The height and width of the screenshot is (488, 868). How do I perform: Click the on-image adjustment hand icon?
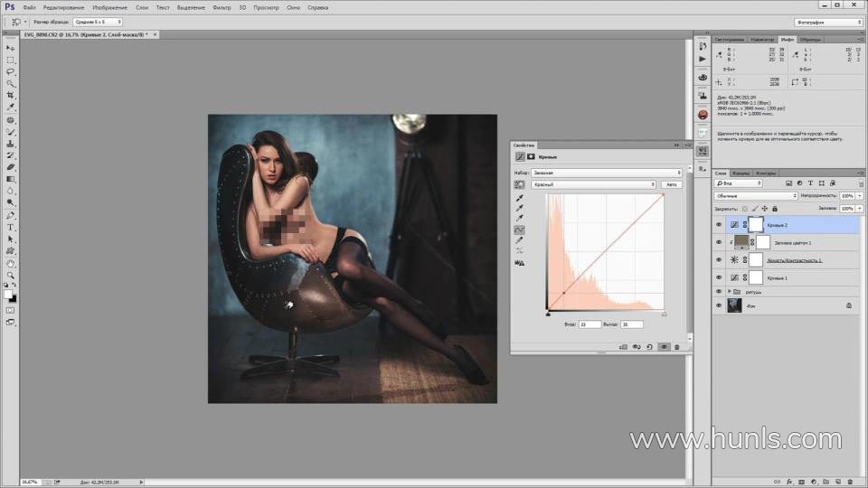tap(519, 184)
